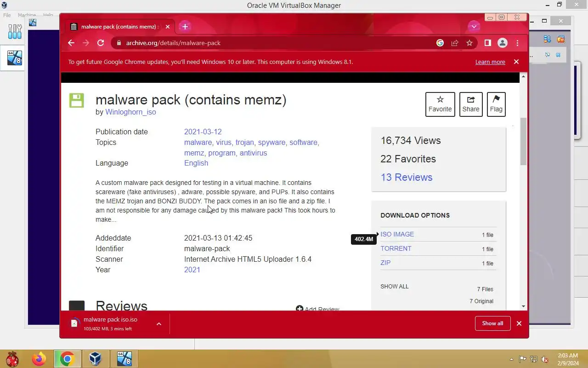
Task: Open the tab search dropdown
Action: point(474,27)
